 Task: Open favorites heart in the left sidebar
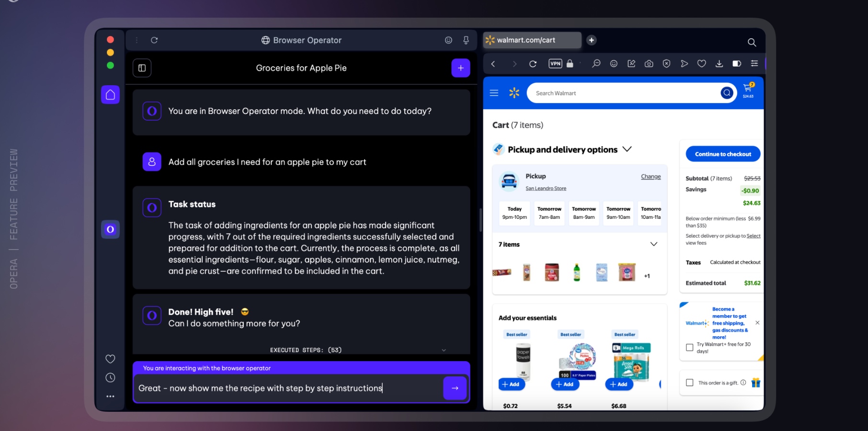point(110,359)
